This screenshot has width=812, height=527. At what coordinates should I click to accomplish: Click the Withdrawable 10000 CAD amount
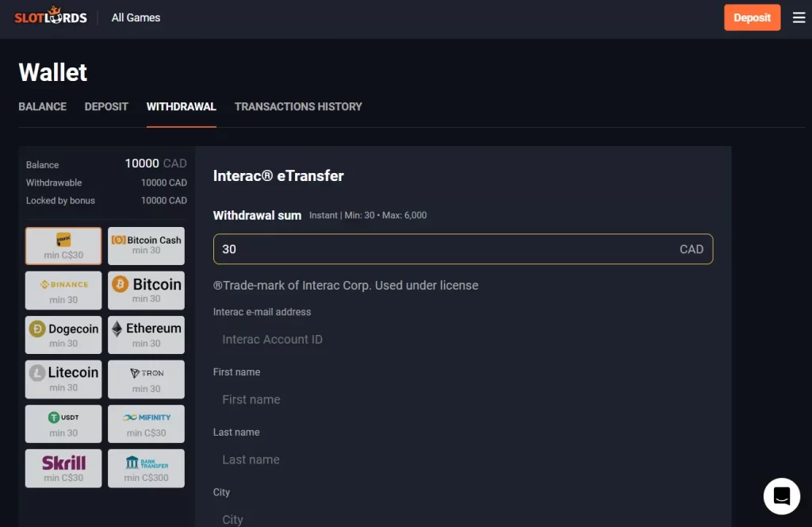click(x=163, y=183)
